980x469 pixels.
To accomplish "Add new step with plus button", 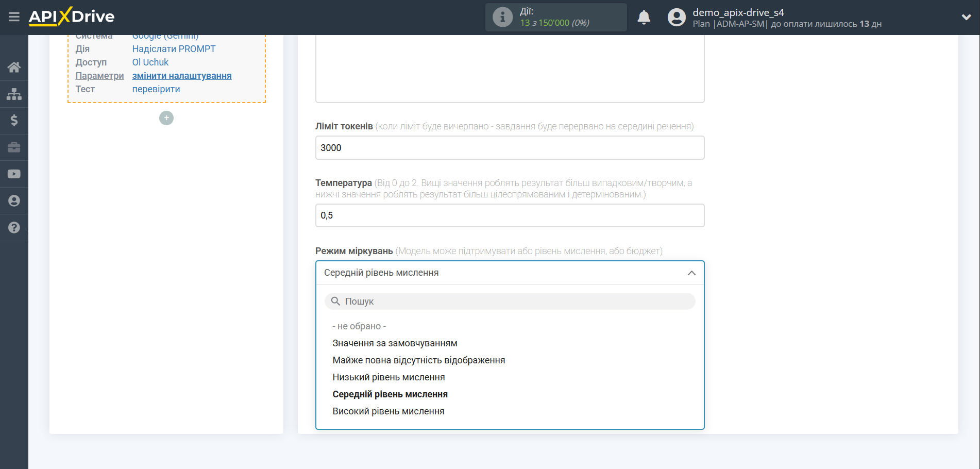I will click(166, 118).
